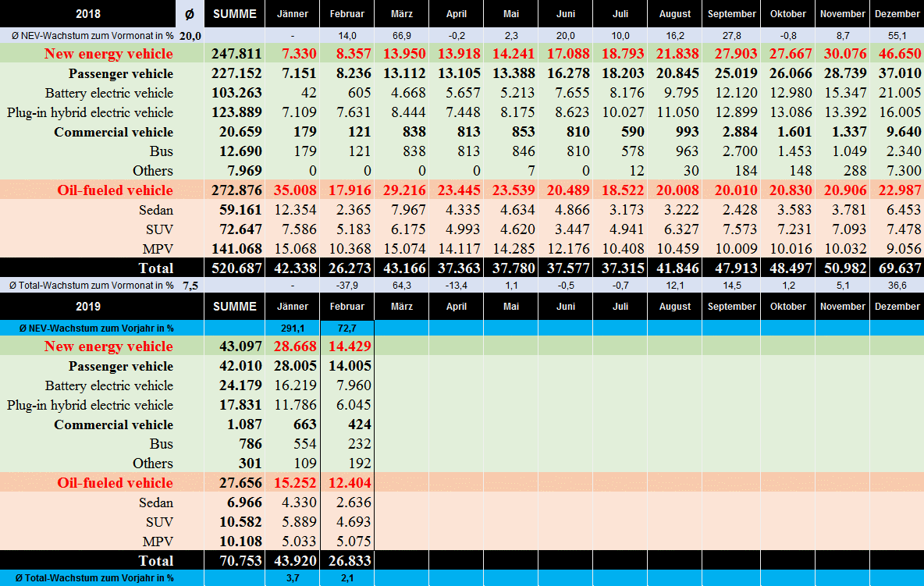Screen dimensions: 924x586
Task: Click New energy vehicle 2018 total 247.811
Action: point(236,54)
